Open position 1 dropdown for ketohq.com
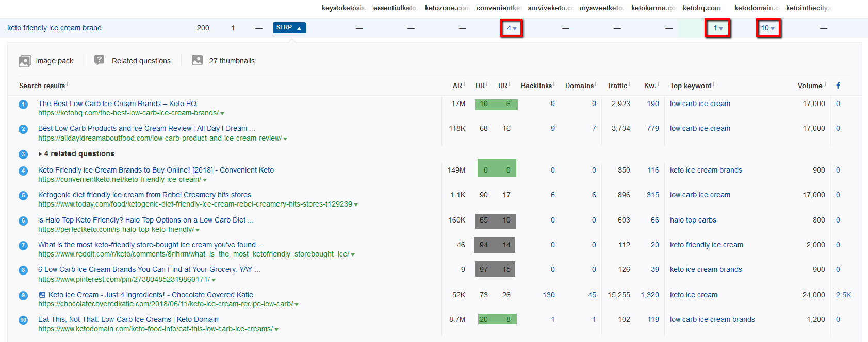 718,28
